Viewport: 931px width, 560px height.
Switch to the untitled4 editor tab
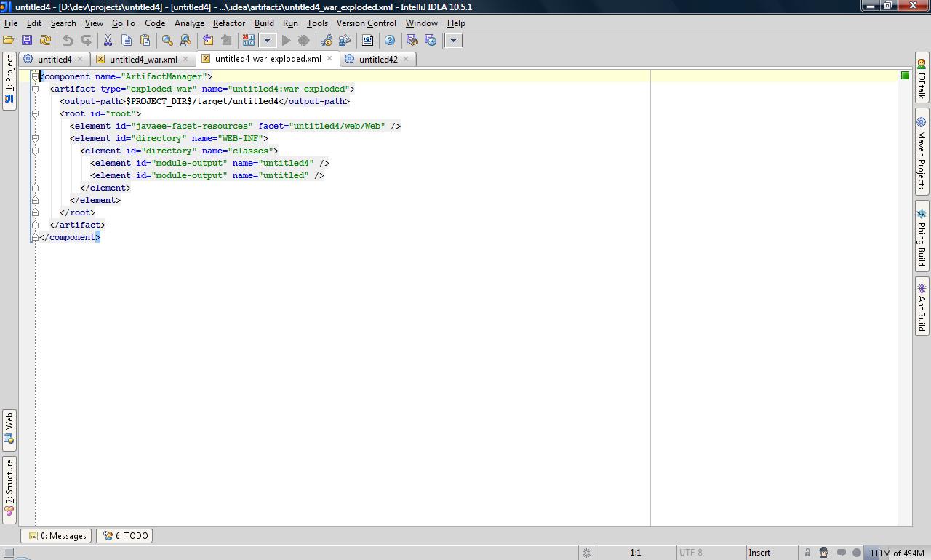pos(55,60)
